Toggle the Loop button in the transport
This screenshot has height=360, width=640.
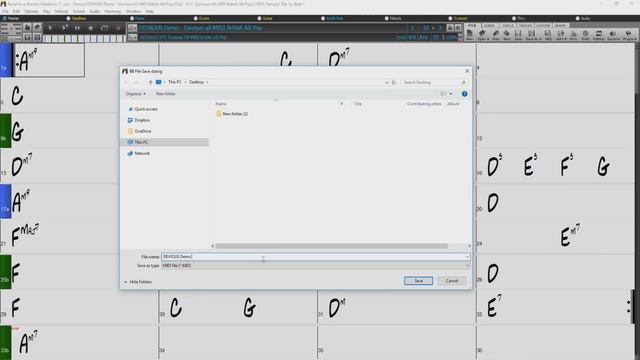104,28
